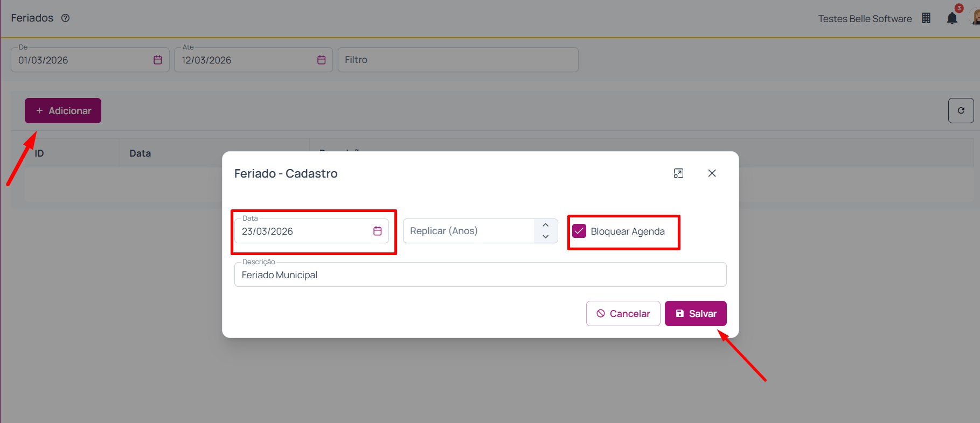This screenshot has width=980, height=423.
Task: Close the Feriado - Cadastro dialog
Action: [712, 173]
